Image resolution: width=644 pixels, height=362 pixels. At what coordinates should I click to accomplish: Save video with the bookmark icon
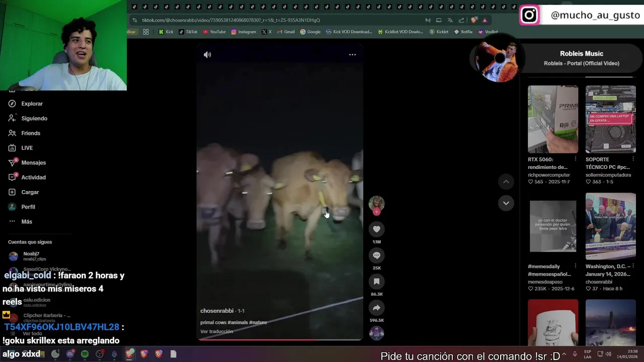tap(376, 282)
